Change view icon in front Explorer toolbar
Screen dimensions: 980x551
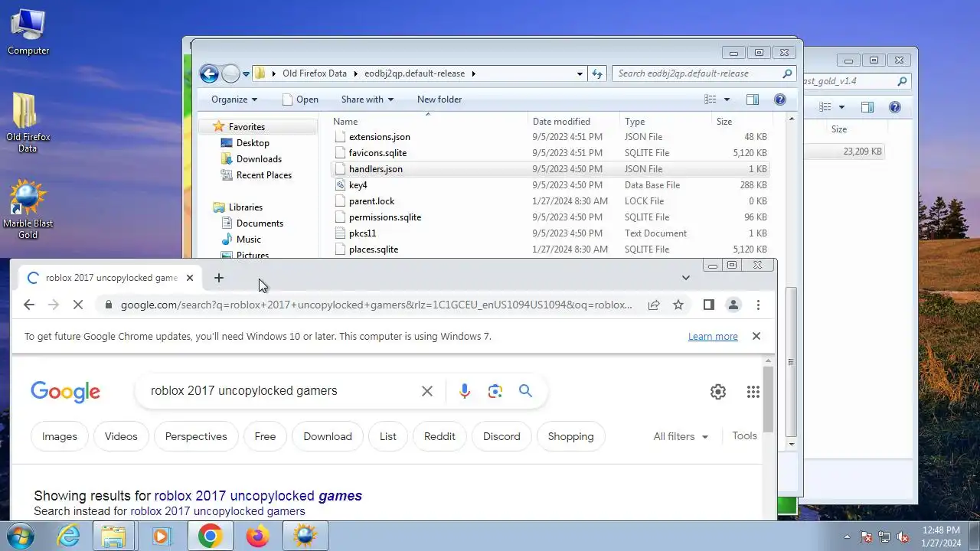pyautogui.click(x=710, y=99)
